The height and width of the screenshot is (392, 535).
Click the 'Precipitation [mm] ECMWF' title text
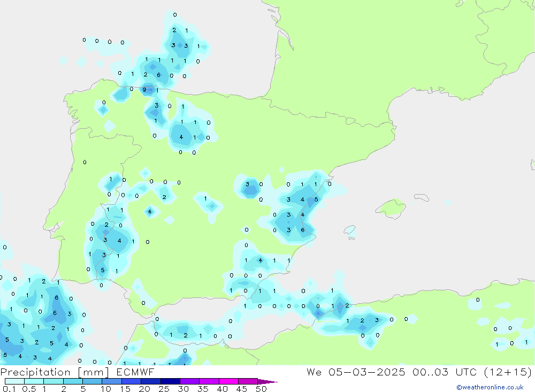click(x=78, y=372)
